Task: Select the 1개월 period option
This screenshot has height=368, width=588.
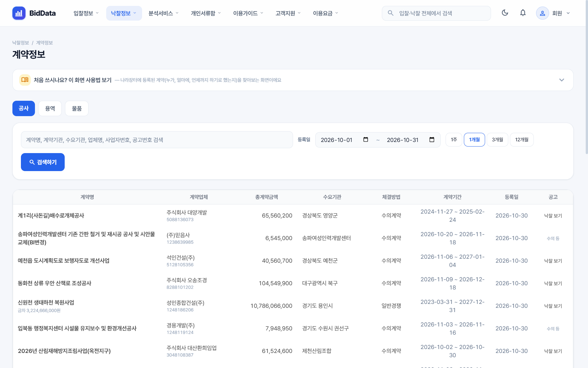Action: (474, 140)
